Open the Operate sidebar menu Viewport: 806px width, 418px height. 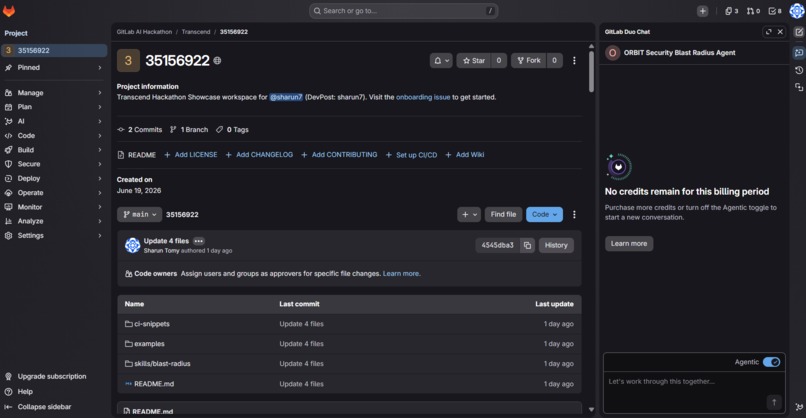[53, 193]
